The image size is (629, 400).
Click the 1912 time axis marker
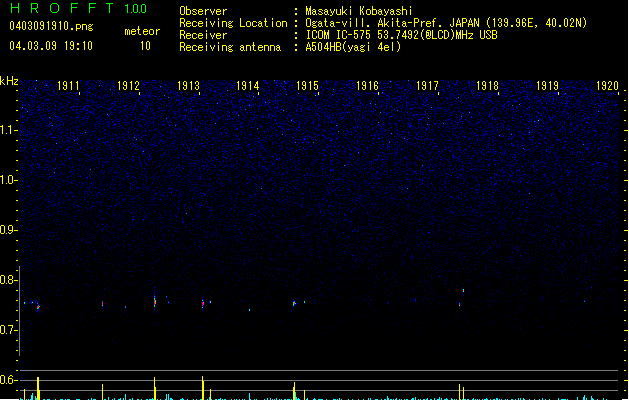[x=128, y=86]
